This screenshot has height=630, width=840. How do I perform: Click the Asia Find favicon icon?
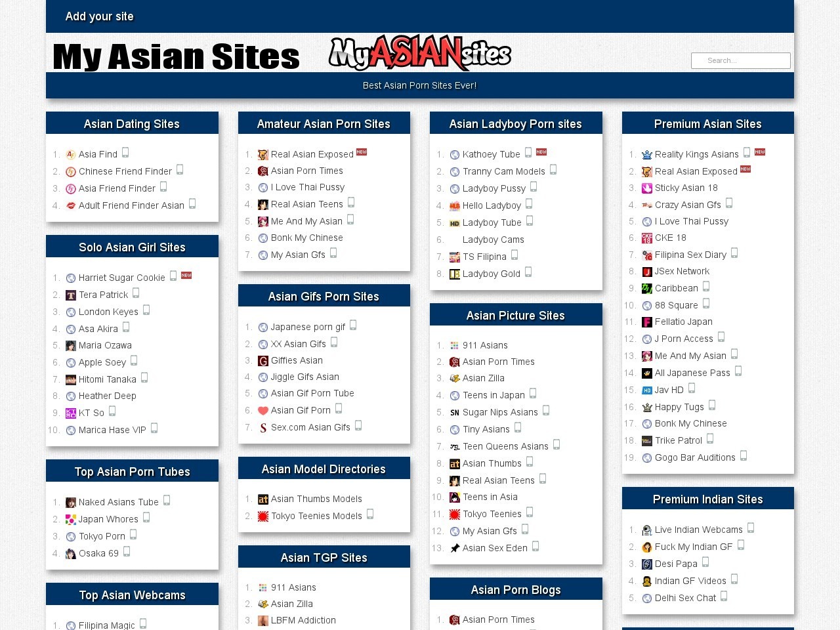point(71,155)
